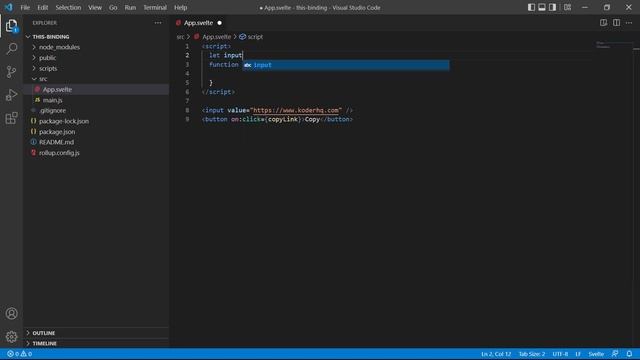Open main.js file
640x360 pixels.
coord(52,100)
